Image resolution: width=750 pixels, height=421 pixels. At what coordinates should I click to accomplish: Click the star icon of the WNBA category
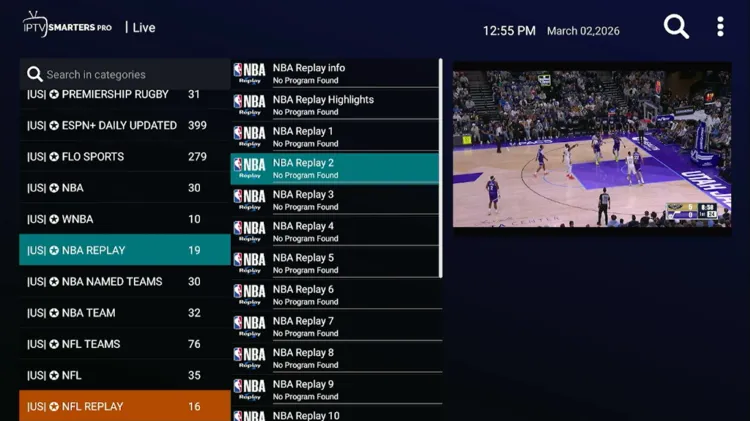54,219
